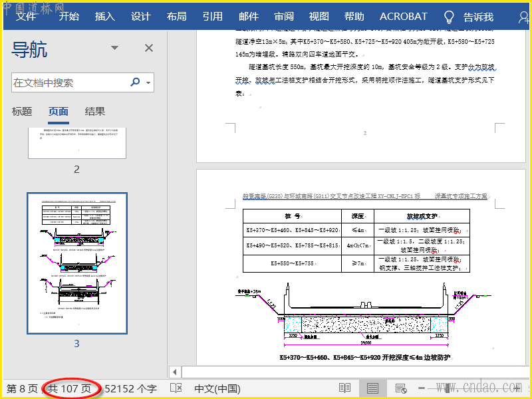Image resolution: width=532 pixels, height=399 pixels.
Task: Click the table header 放坡或支护
Action: (x=422, y=215)
